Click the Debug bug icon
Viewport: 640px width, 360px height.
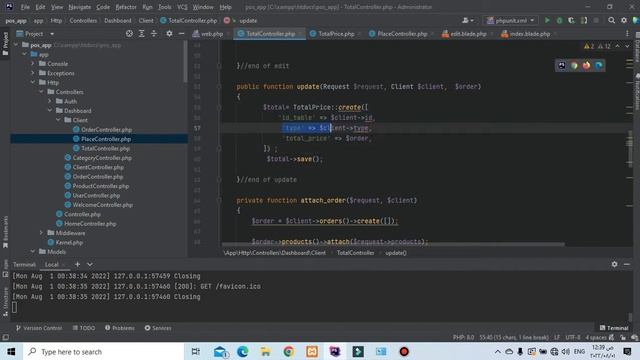[559, 20]
